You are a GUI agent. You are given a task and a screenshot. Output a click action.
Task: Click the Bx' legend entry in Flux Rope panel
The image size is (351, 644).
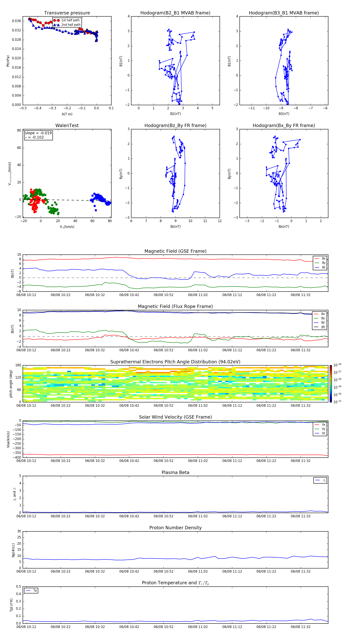pos(320,314)
